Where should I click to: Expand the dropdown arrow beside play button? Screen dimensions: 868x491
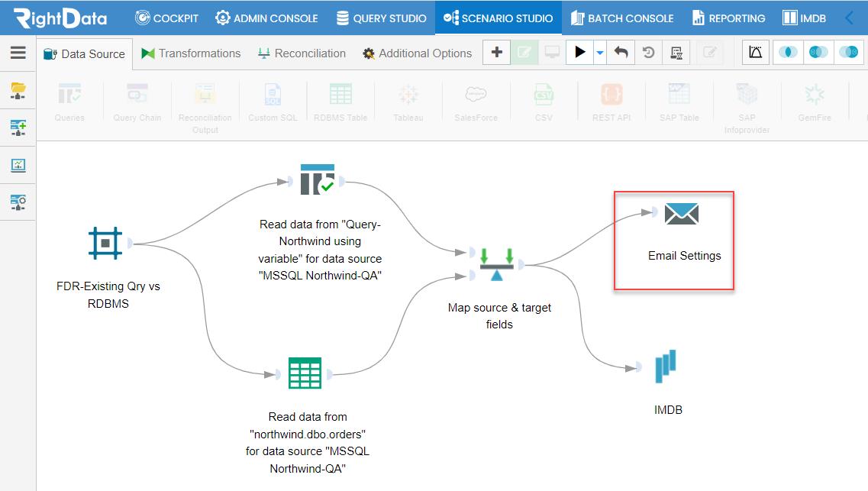[599, 53]
